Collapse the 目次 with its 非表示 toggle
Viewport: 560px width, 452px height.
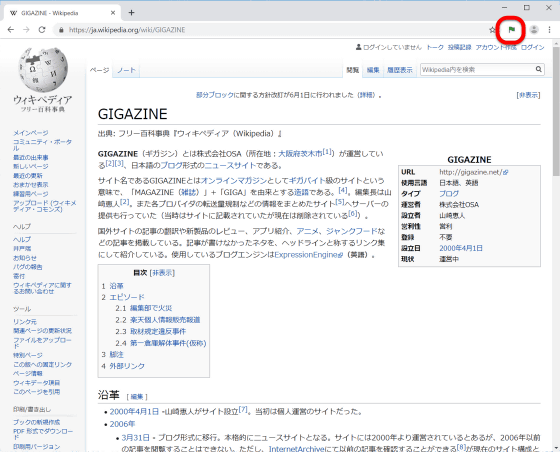click(162, 273)
